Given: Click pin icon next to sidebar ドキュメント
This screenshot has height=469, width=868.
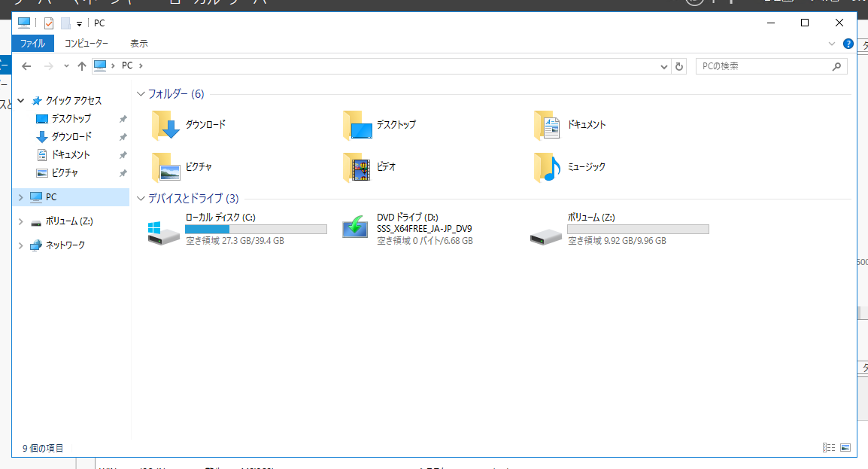Looking at the screenshot, I should coord(123,155).
